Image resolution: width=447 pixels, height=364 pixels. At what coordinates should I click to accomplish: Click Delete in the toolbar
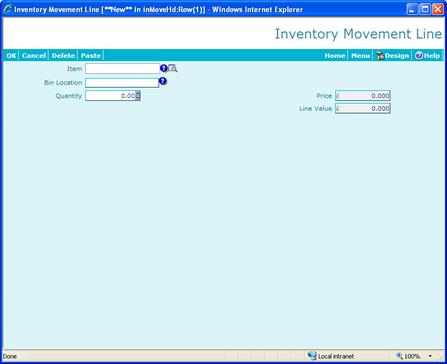click(63, 56)
